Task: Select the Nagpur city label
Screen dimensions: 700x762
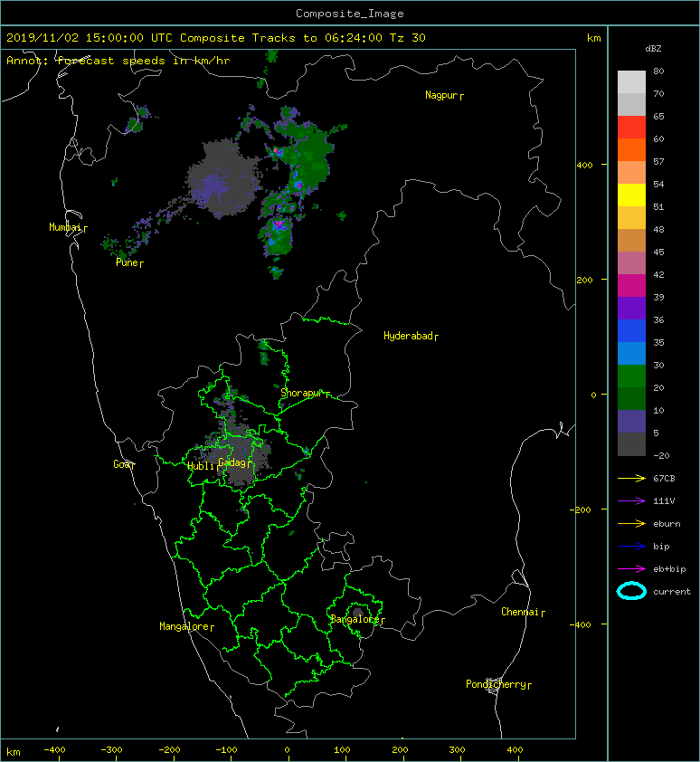Action: (x=441, y=95)
